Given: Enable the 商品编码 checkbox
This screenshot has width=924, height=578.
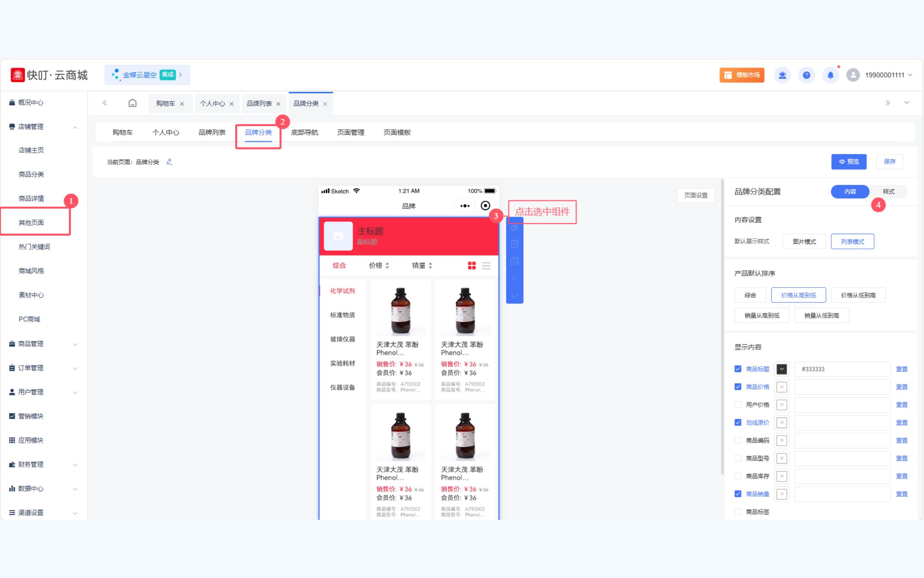Looking at the screenshot, I should (738, 440).
